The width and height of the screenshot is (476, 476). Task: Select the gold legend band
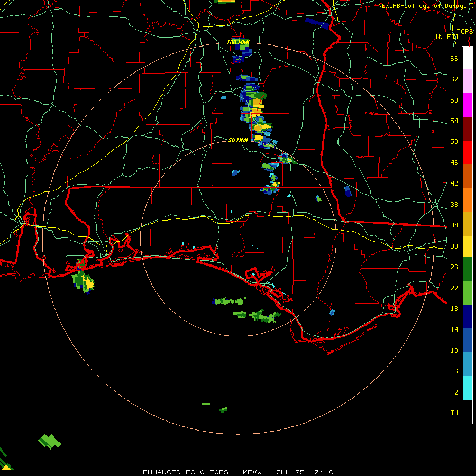pos(467,224)
